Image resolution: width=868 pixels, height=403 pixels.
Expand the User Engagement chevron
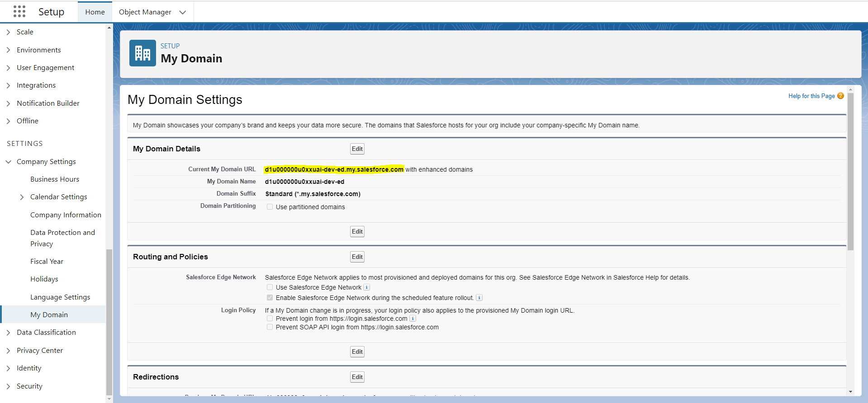(8, 68)
